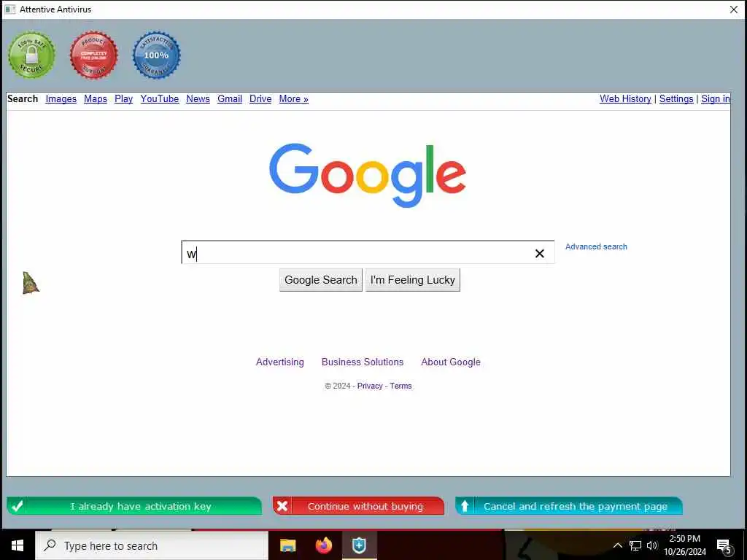Open the Settings link
The image size is (747, 560).
pyautogui.click(x=676, y=98)
